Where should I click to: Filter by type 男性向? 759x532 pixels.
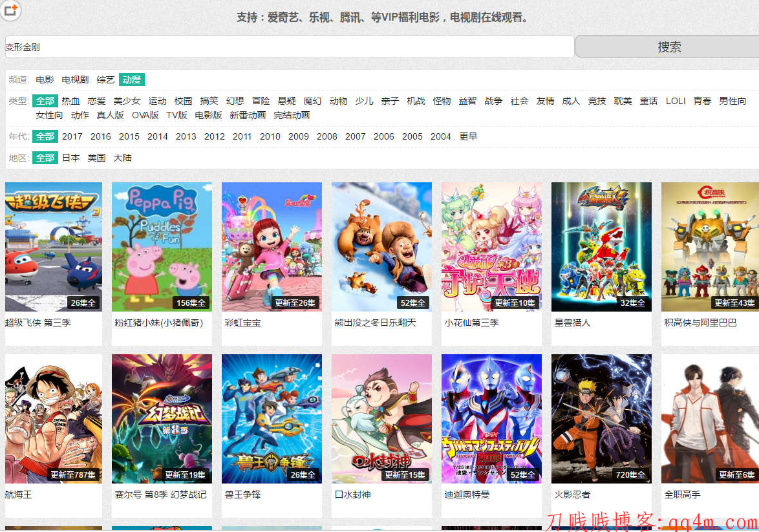tap(732, 101)
